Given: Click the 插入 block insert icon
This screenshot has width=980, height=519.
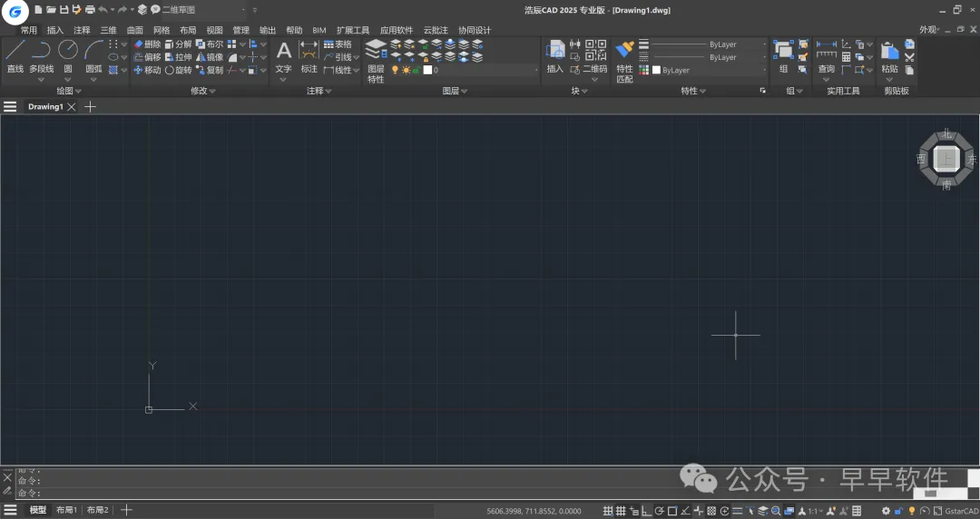Looking at the screenshot, I should [555, 56].
